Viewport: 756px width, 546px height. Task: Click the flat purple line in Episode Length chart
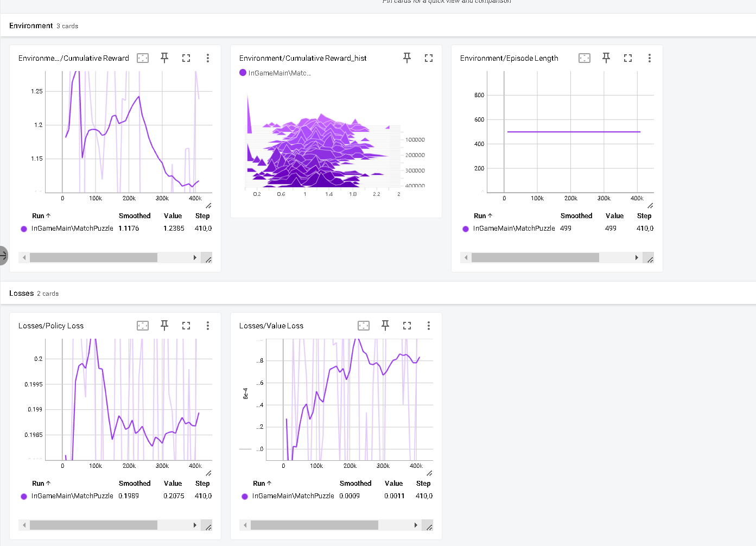574,132
